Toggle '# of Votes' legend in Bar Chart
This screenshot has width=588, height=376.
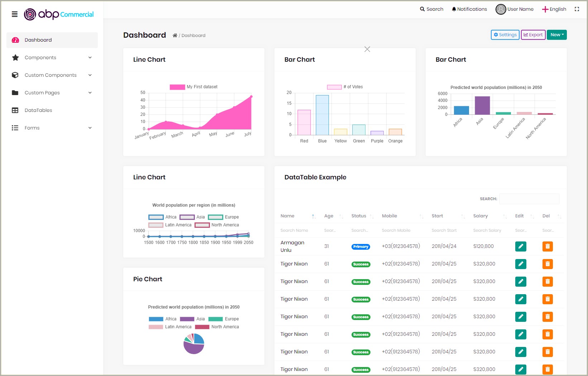[x=345, y=87]
